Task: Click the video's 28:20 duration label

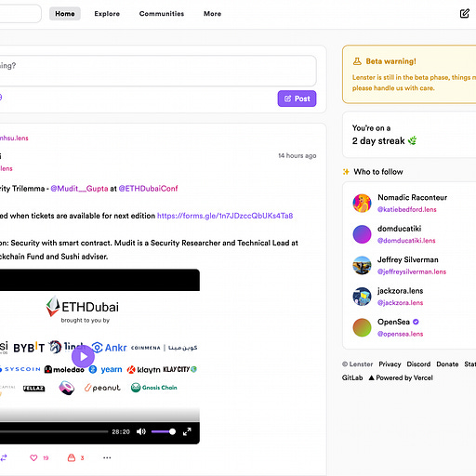Action: (121, 431)
